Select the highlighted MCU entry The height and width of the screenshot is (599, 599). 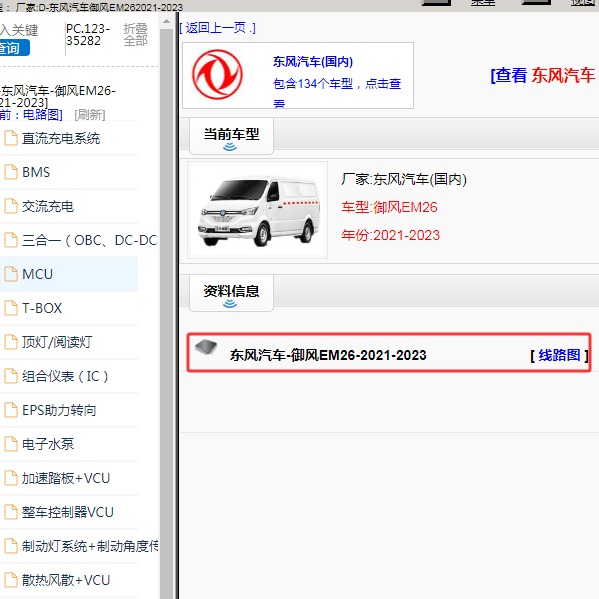(x=69, y=274)
